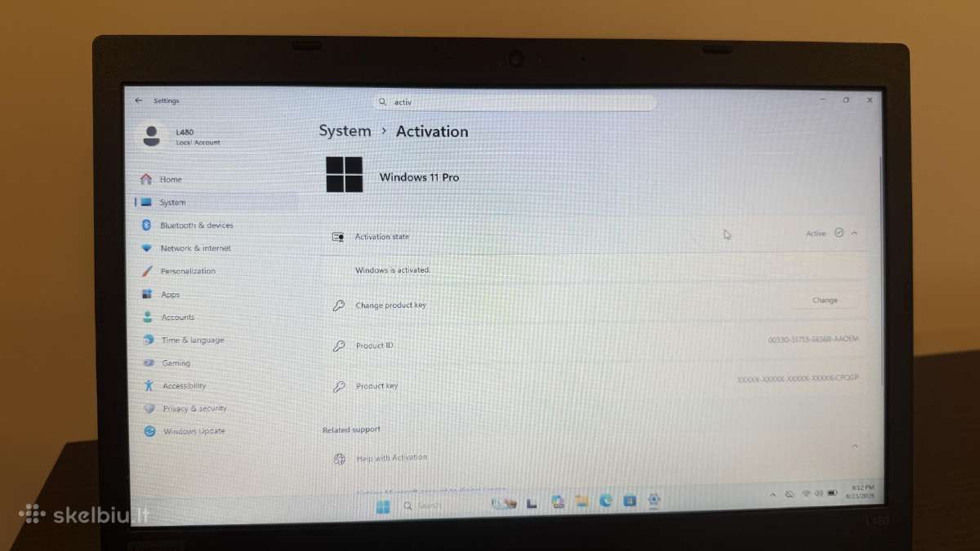Launch Microsoft Edge from the taskbar
This screenshot has width=980, height=551.
(x=605, y=500)
